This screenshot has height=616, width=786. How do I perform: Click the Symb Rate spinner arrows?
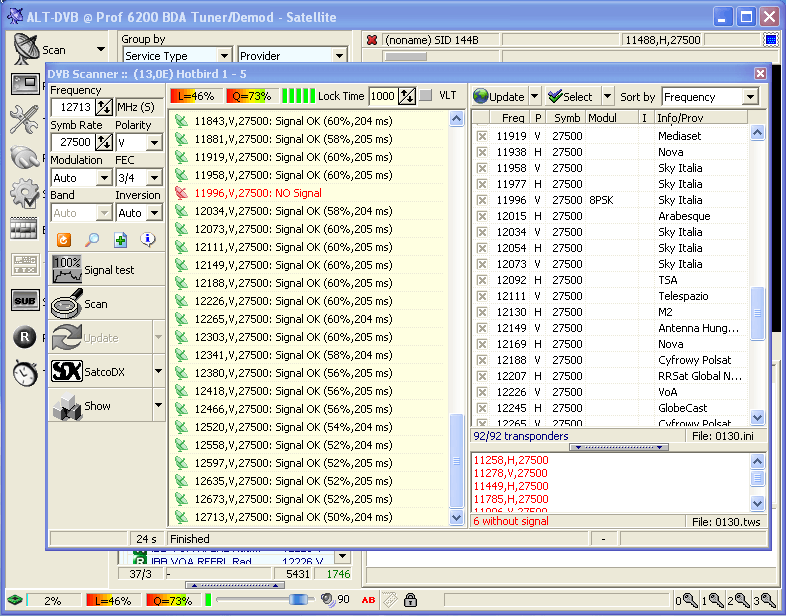(x=104, y=142)
